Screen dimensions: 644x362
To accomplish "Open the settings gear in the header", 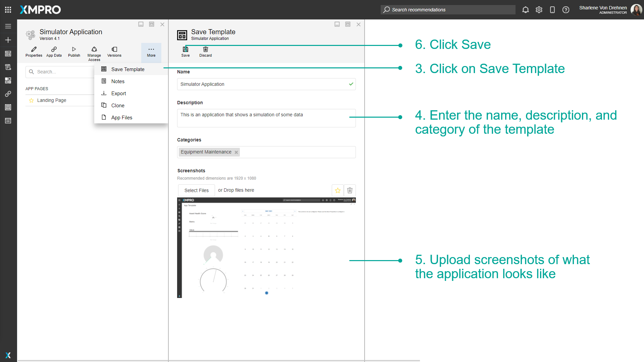I will click(x=539, y=10).
